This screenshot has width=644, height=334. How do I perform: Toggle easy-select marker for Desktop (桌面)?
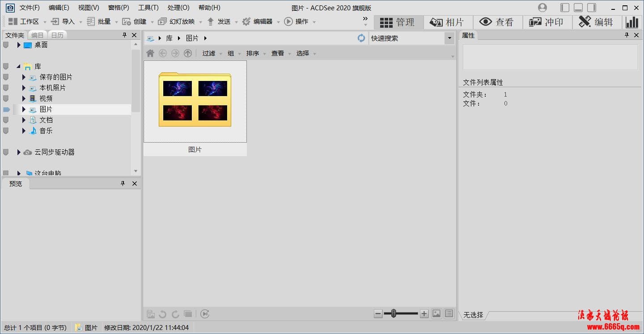(x=6, y=45)
